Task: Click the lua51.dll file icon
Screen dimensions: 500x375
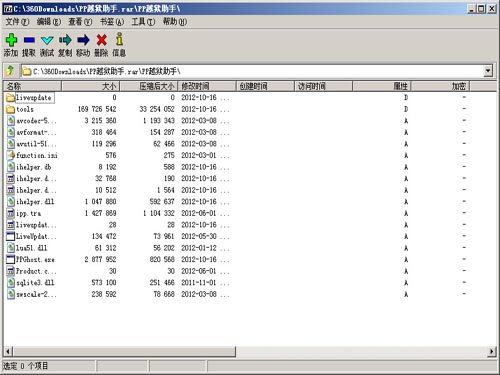Action: pyautogui.click(x=11, y=248)
